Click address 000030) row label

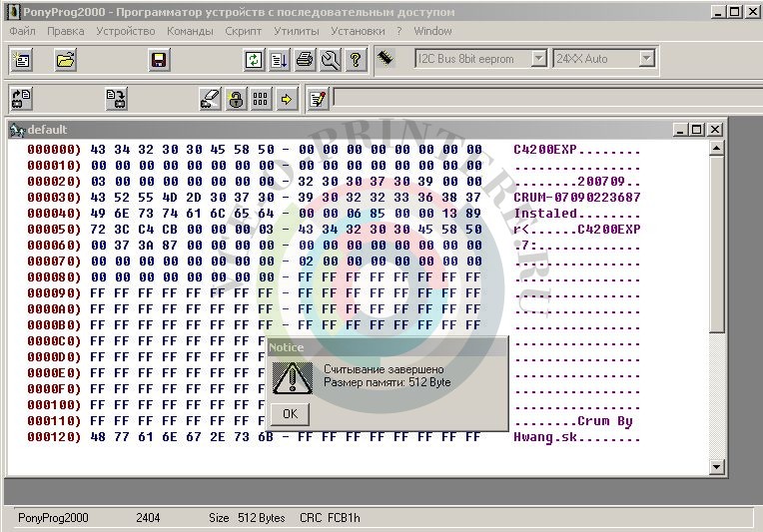coord(54,198)
